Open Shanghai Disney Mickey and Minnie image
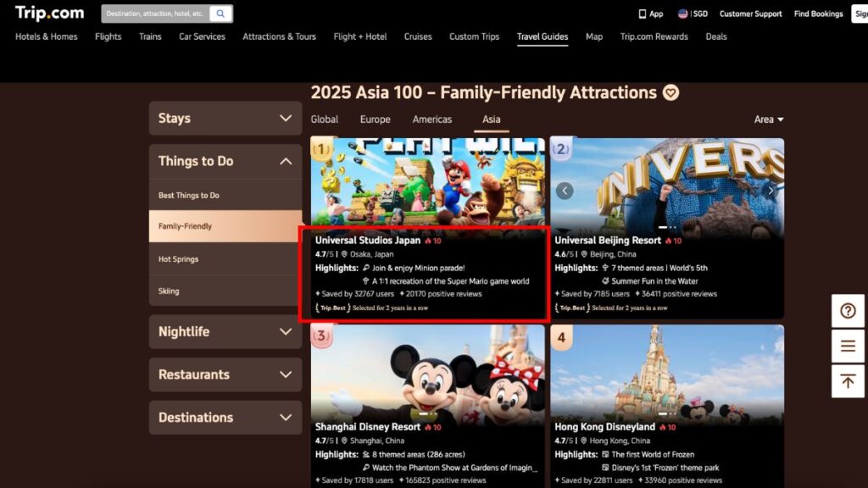This screenshot has width=868, height=488. (x=427, y=372)
